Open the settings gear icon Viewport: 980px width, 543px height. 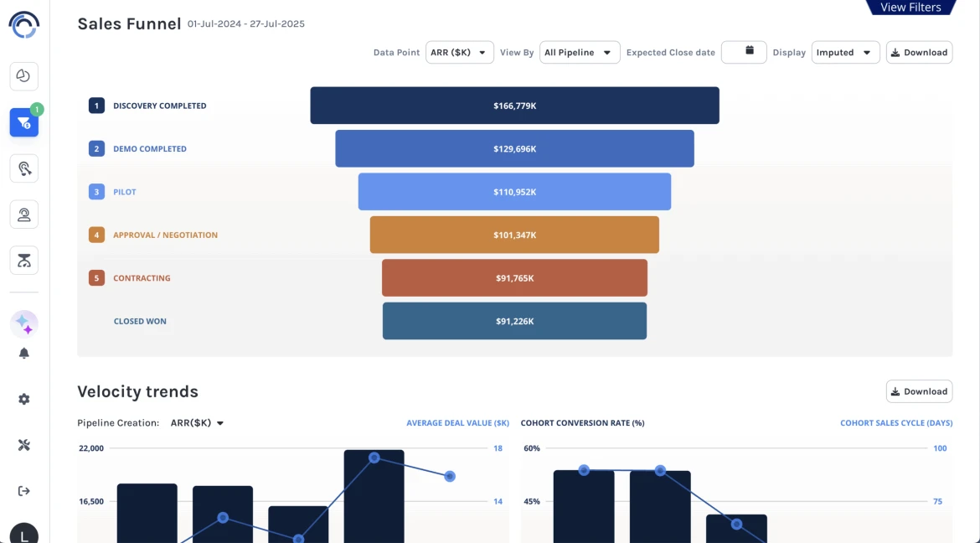click(23, 400)
